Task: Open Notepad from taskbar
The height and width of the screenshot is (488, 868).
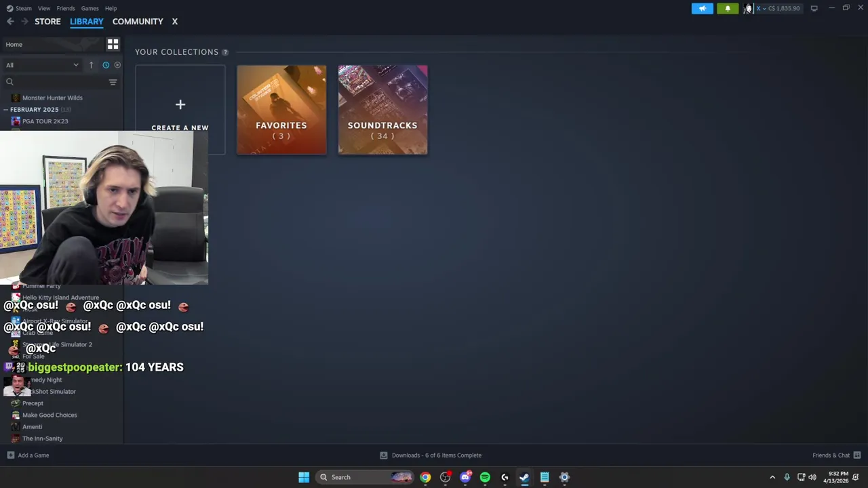Action: pyautogui.click(x=545, y=477)
